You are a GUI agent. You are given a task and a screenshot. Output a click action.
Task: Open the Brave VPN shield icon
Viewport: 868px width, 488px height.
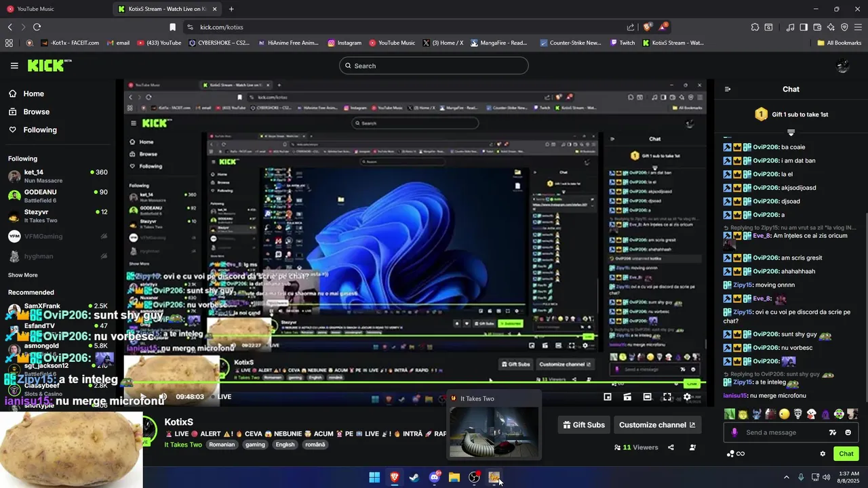pyautogui.click(x=844, y=27)
